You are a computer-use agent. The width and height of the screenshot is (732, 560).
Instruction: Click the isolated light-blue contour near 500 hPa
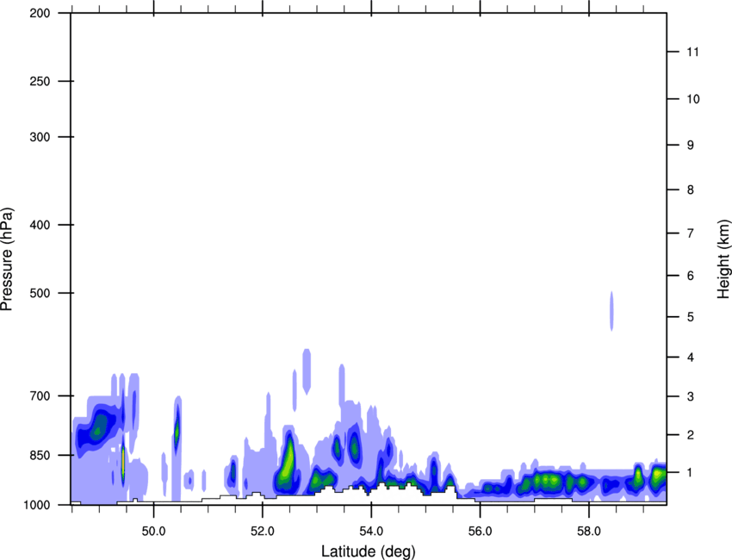(x=611, y=311)
